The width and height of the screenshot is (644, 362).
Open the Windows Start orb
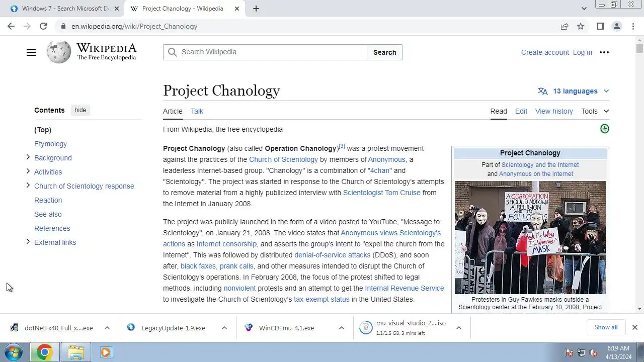(13, 352)
